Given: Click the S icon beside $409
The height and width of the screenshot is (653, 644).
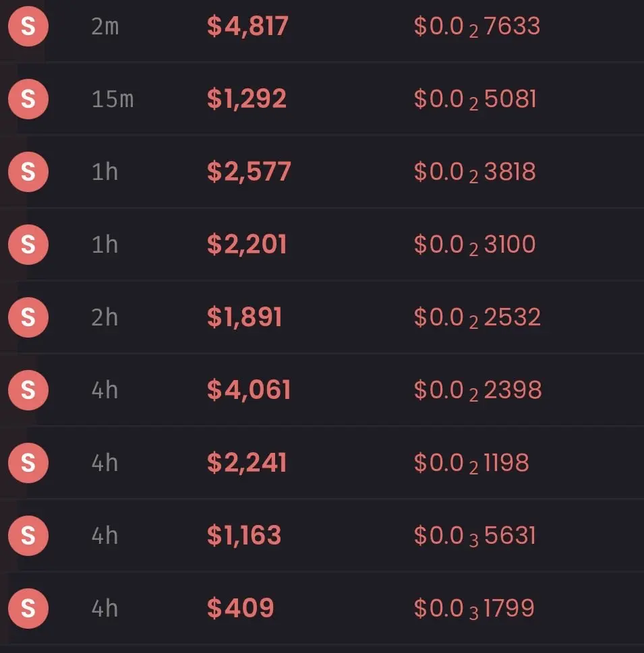Looking at the screenshot, I should (x=28, y=609).
